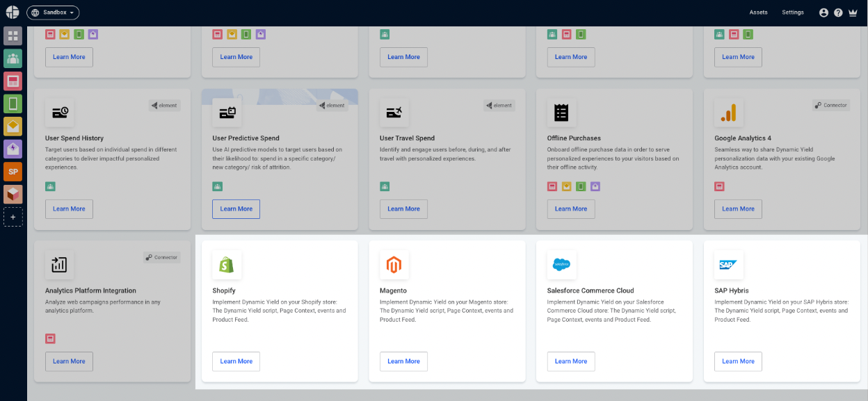Viewport: 868px width, 401px height.
Task: Open the user account profile icon
Action: point(824,13)
